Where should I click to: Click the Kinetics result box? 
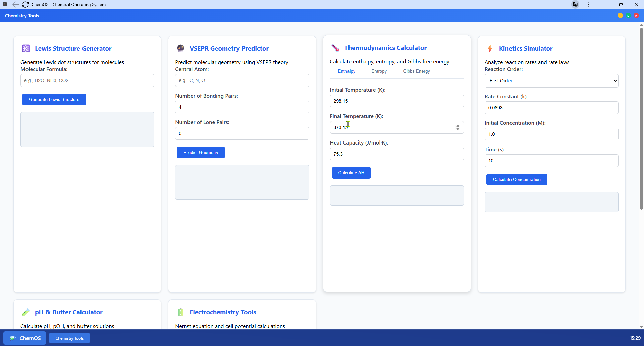pyautogui.click(x=551, y=202)
